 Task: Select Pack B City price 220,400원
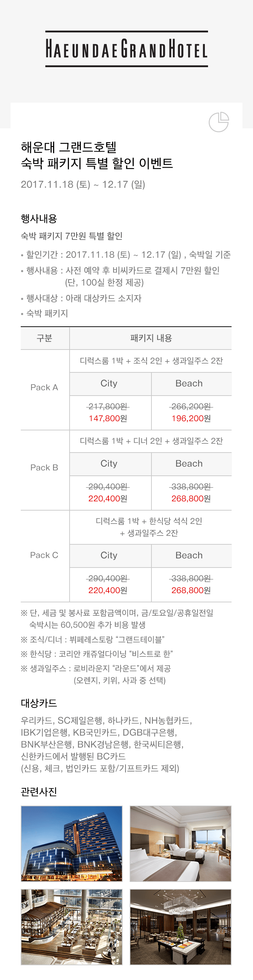pos(108,498)
